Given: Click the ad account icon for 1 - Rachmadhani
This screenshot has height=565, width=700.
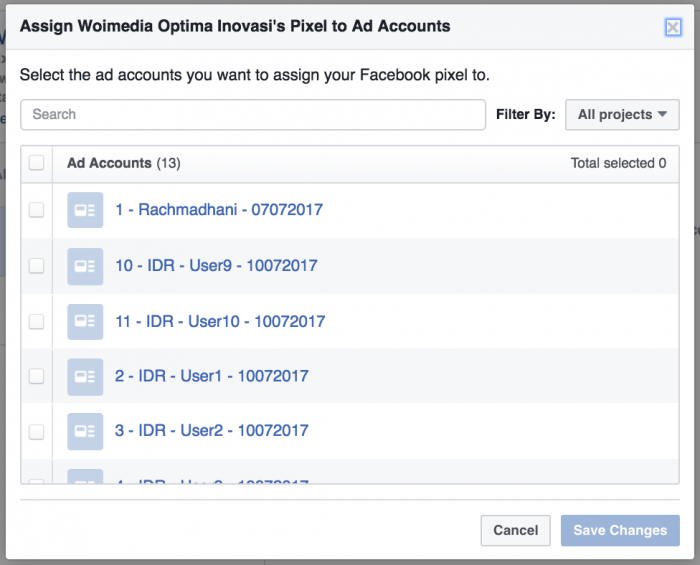Looking at the screenshot, I should click(x=85, y=210).
